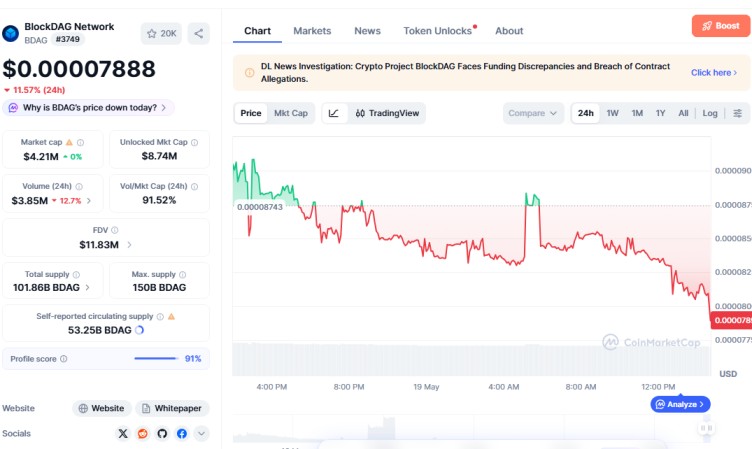The height and width of the screenshot is (449, 752).
Task: Open the Compare dropdown
Action: click(x=532, y=113)
